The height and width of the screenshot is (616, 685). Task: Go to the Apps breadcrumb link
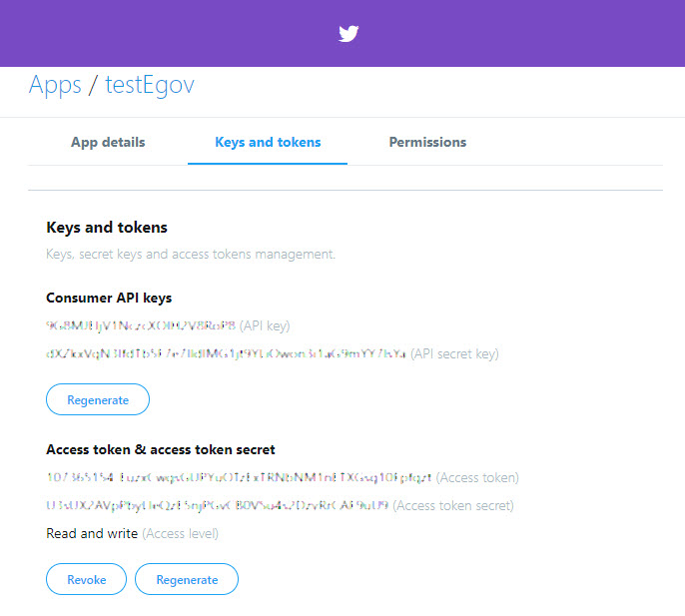[55, 85]
